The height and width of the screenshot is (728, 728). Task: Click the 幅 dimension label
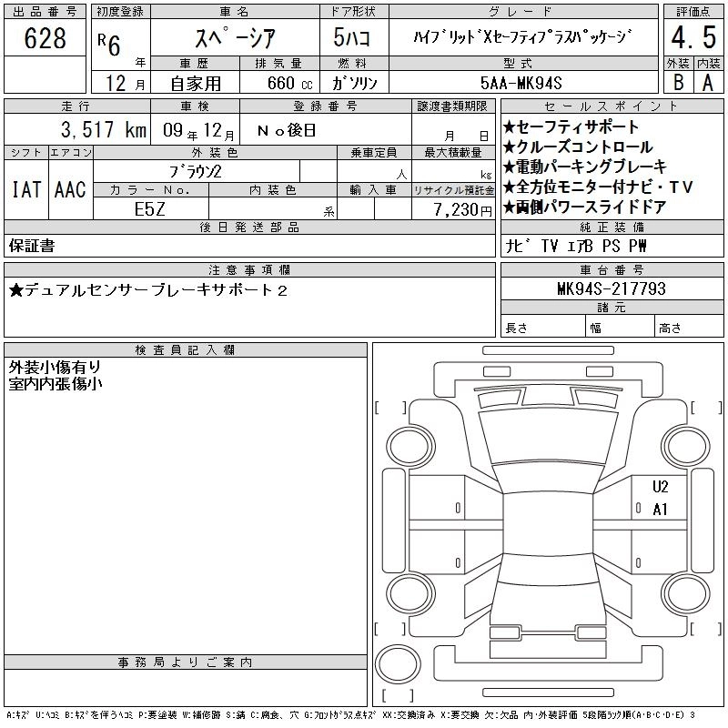pyautogui.click(x=596, y=329)
